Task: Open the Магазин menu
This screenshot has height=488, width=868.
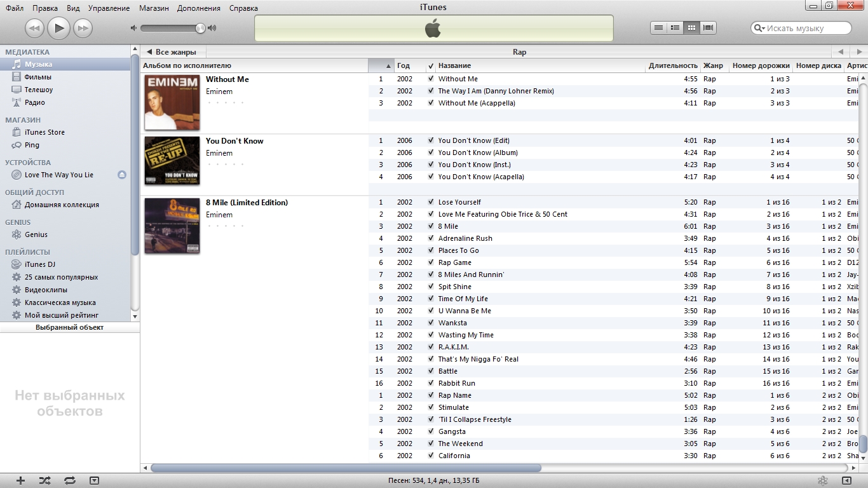Action: tap(155, 8)
